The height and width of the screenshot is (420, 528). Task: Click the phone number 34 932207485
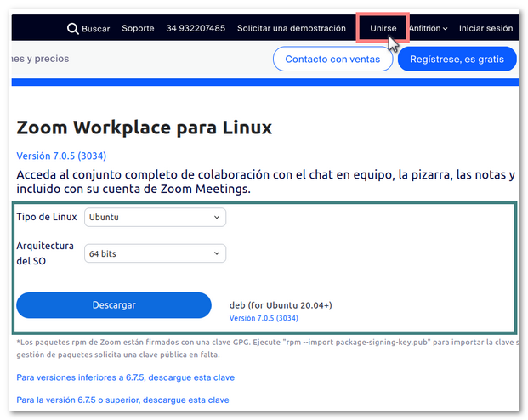point(196,28)
